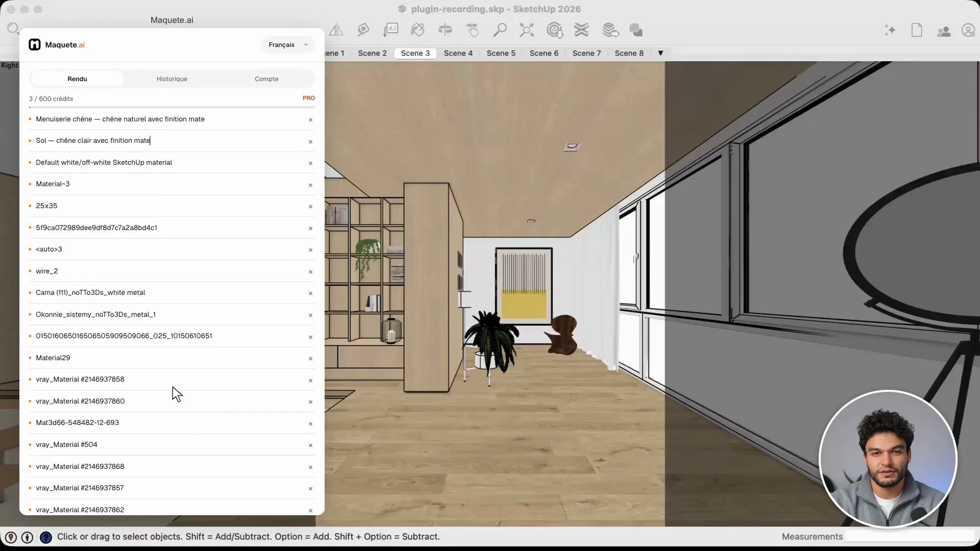
Task: Select the Zoom magnifier tool
Action: point(500,30)
